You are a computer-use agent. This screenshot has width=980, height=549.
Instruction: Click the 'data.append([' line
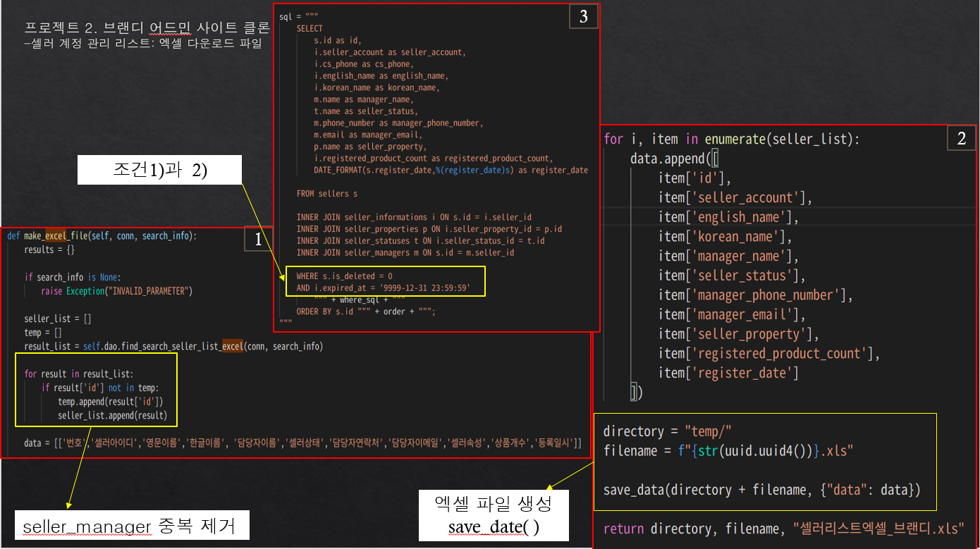point(675,159)
